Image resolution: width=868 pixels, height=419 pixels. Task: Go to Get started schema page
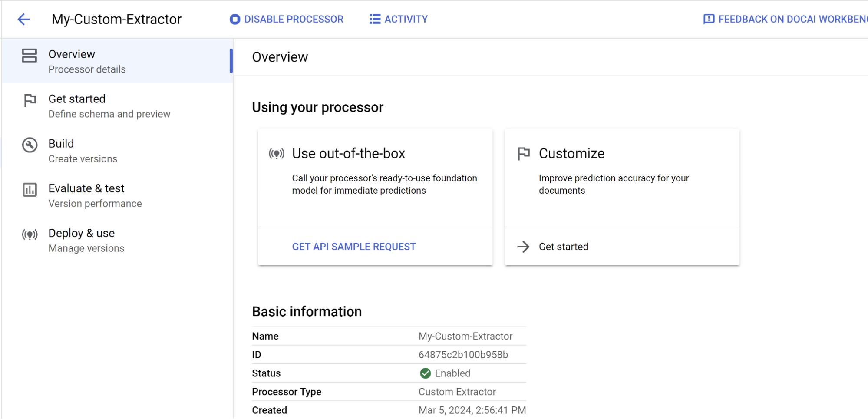point(109,106)
